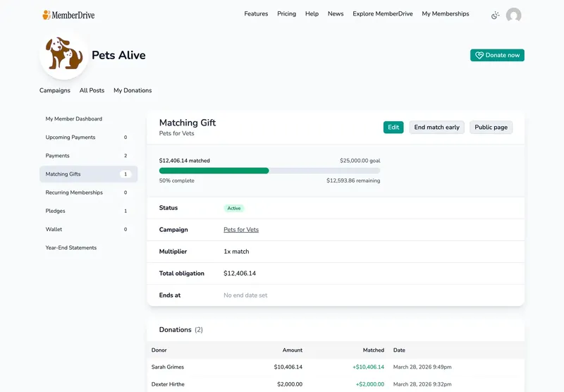This screenshot has width=564, height=392.
Task: Click the Matched column header
Action: pyautogui.click(x=374, y=350)
